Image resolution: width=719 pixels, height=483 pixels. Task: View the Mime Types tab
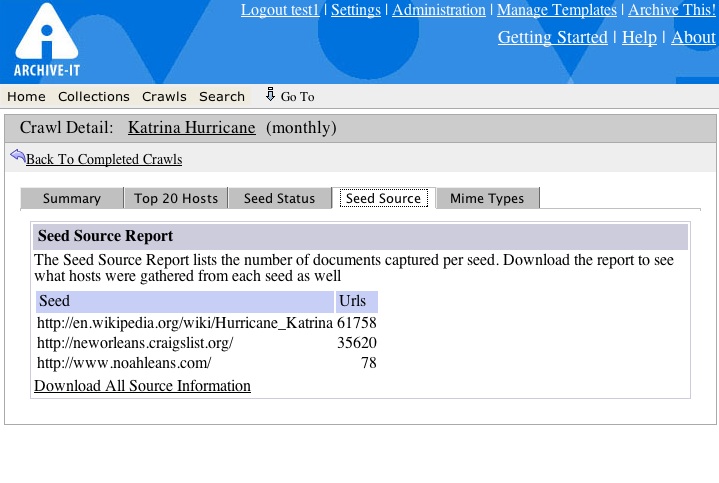pyautogui.click(x=487, y=198)
